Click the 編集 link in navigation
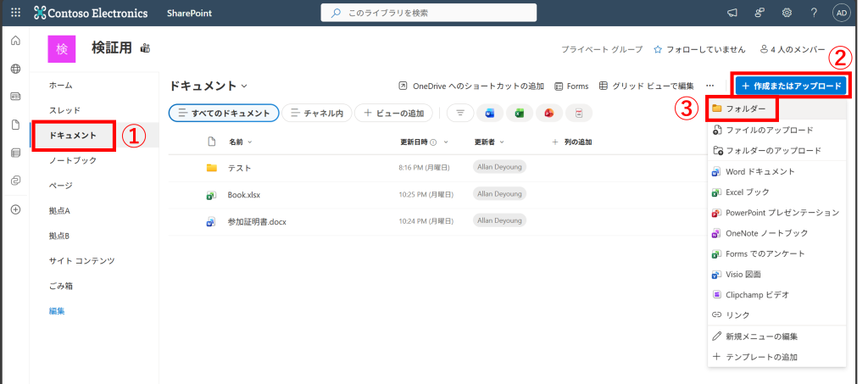This screenshot has height=384, width=868. click(57, 311)
